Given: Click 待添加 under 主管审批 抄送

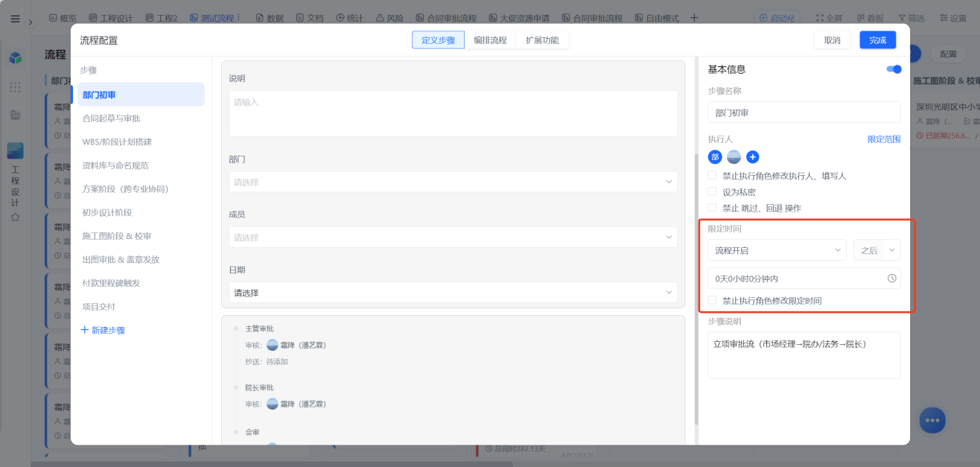Looking at the screenshot, I should tap(277, 362).
